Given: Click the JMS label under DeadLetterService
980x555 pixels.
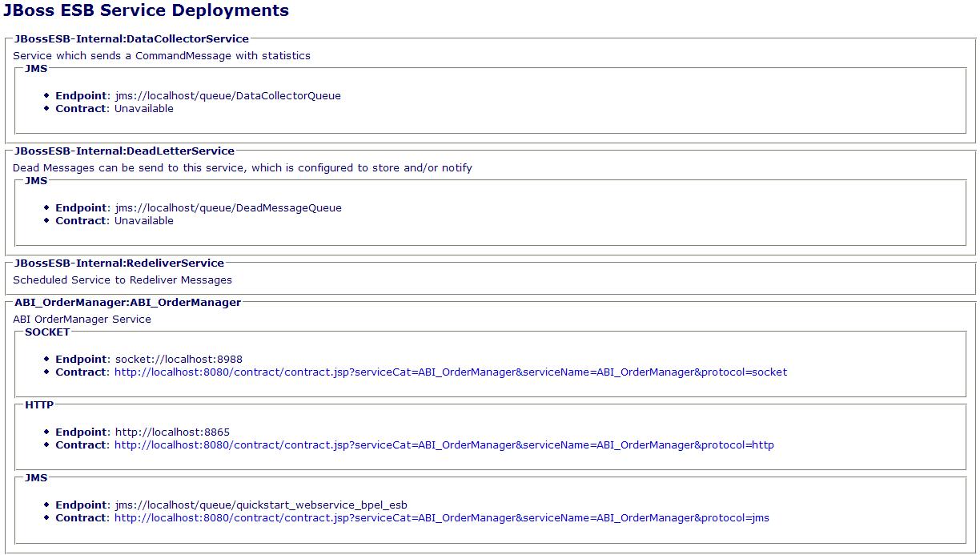Looking at the screenshot, I should pos(36,180).
